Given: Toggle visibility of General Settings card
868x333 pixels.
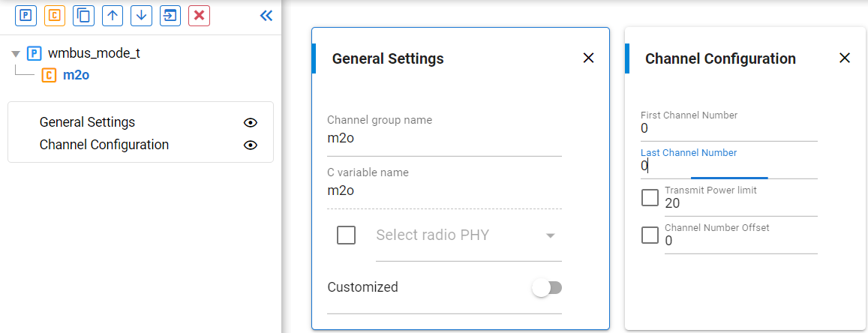Looking at the screenshot, I should [x=251, y=122].
